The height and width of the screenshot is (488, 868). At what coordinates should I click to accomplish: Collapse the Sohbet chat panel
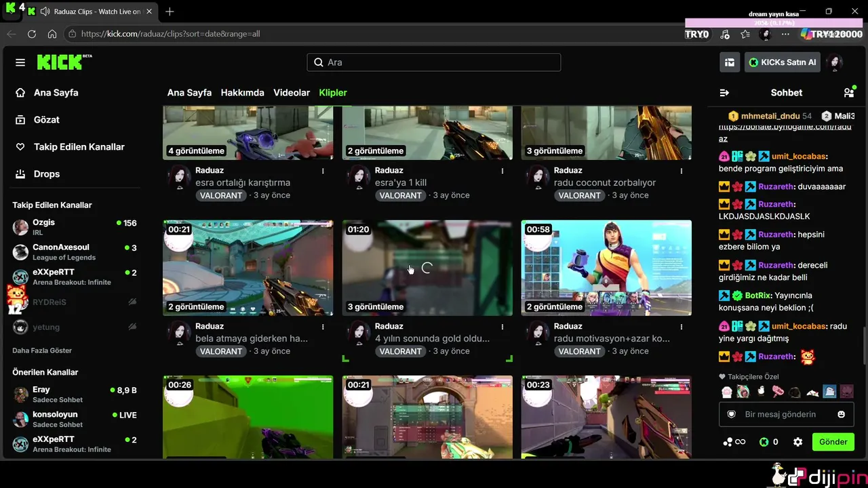[724, 93]
